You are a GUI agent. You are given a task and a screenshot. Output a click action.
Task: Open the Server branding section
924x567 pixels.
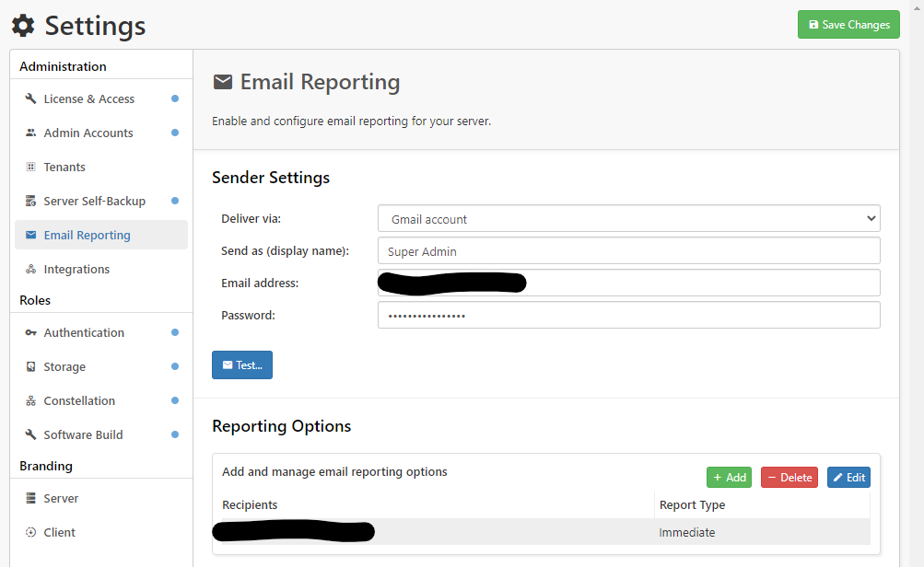tap(61, 499)
